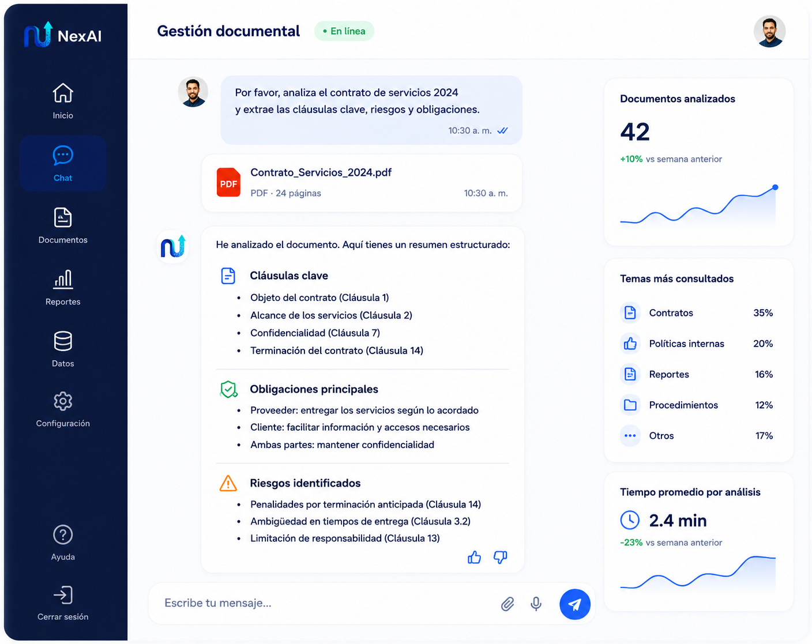Select Chat in the sidebar
Viewport: 812px width, 644px height.
pyautogui.click(x=63, y=164)
